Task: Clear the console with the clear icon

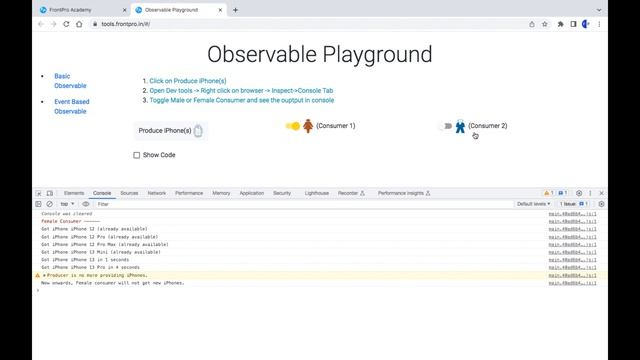Action: pos(49,204)
